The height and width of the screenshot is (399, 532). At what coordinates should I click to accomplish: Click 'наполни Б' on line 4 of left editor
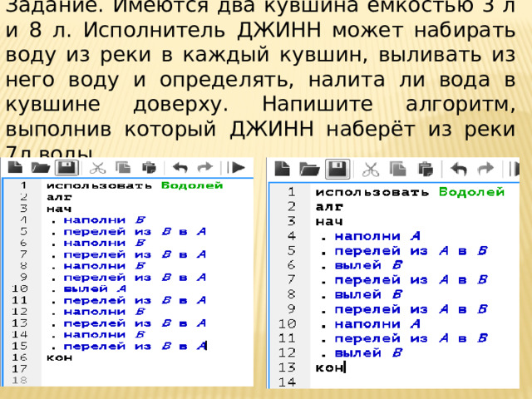point(105,219)
